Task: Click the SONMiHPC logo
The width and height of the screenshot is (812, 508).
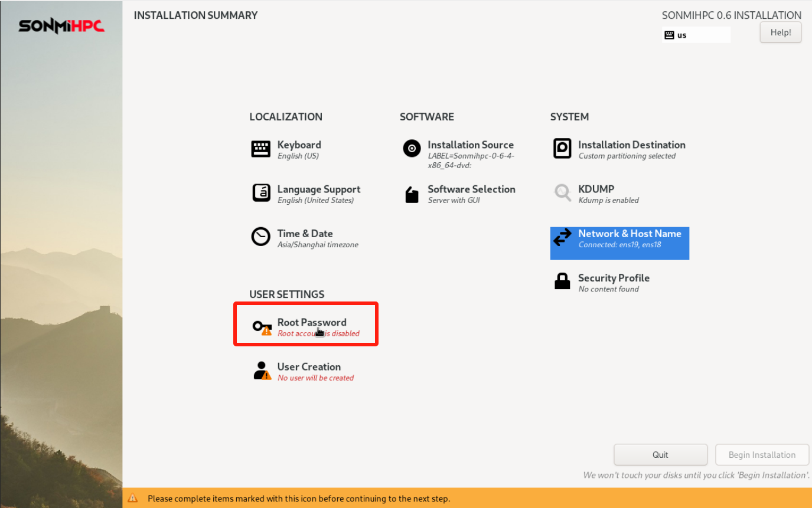Action: (61, 27)
